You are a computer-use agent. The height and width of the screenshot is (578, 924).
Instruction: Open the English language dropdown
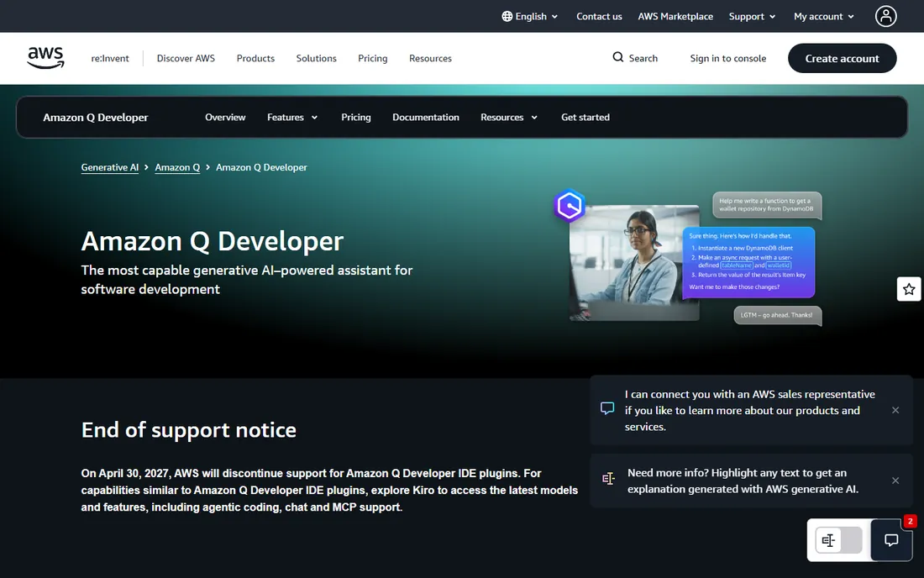(530, 16)
